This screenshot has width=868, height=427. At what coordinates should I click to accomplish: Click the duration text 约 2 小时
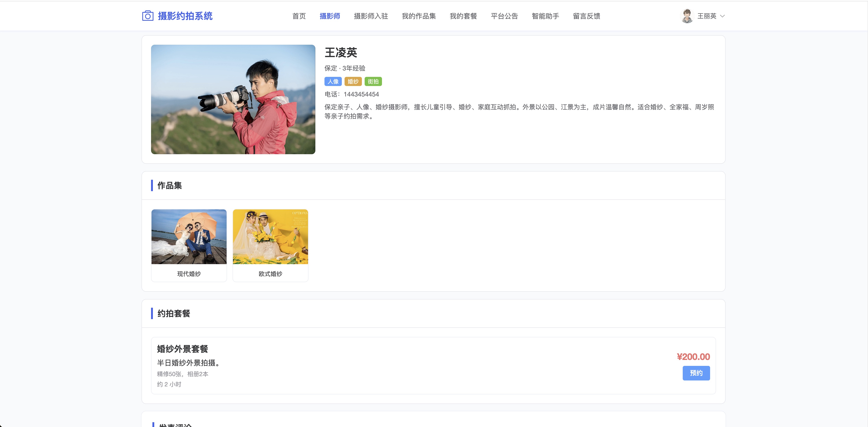pos(169,384)
